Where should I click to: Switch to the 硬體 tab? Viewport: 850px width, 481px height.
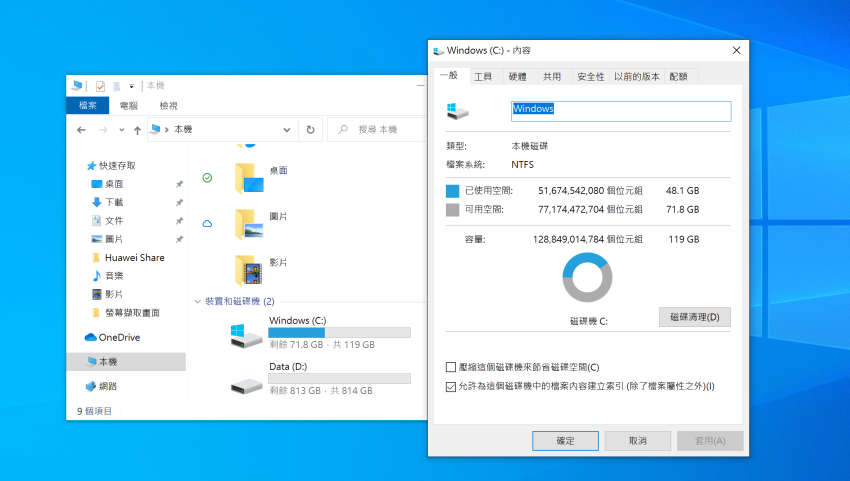[x=518, y=76]
